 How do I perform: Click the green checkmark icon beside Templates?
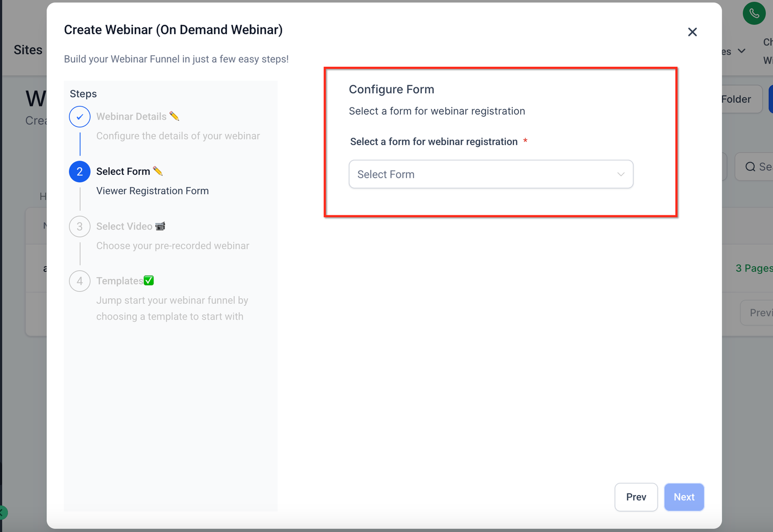click(x=149, y=281)
